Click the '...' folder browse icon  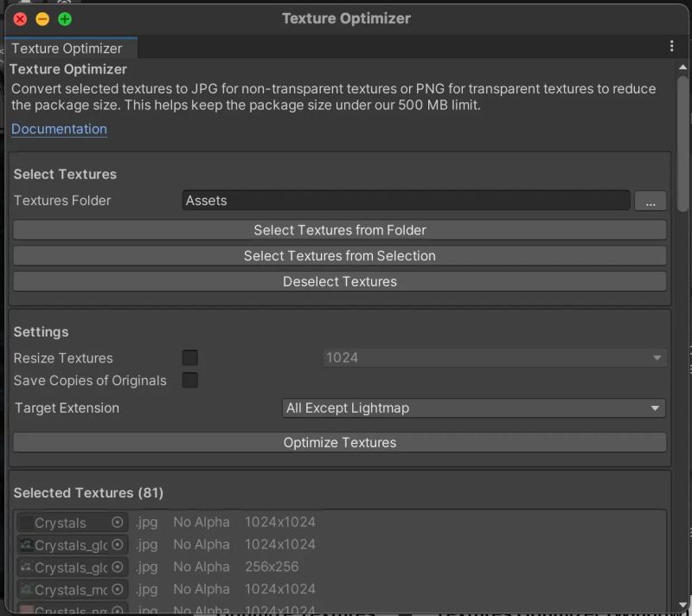[x=650, y=201]
